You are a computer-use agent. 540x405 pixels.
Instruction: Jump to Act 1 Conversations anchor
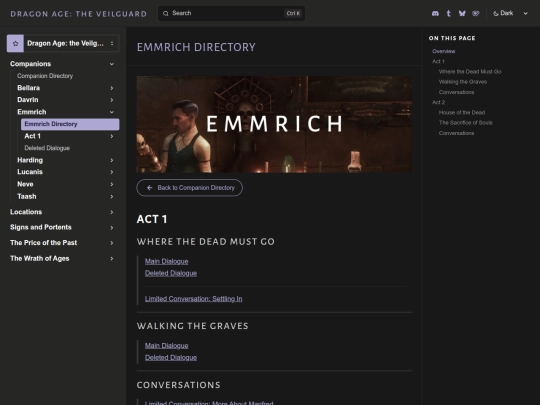[456, 92]
